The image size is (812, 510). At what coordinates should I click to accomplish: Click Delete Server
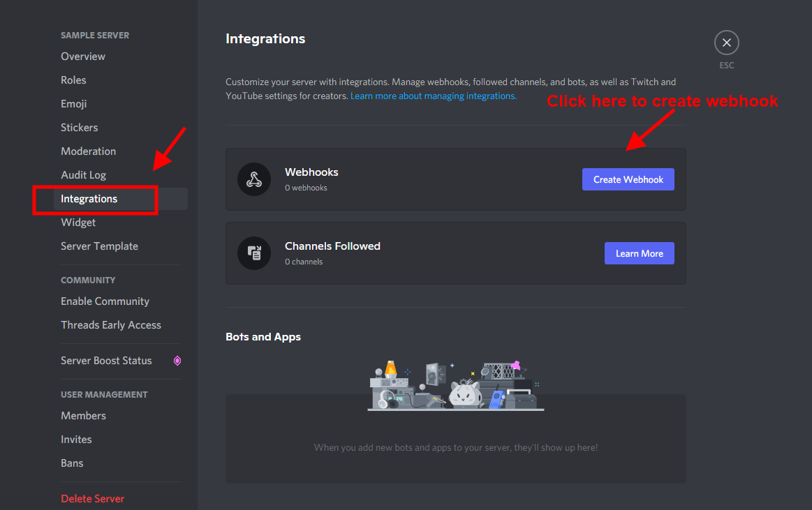93,499
